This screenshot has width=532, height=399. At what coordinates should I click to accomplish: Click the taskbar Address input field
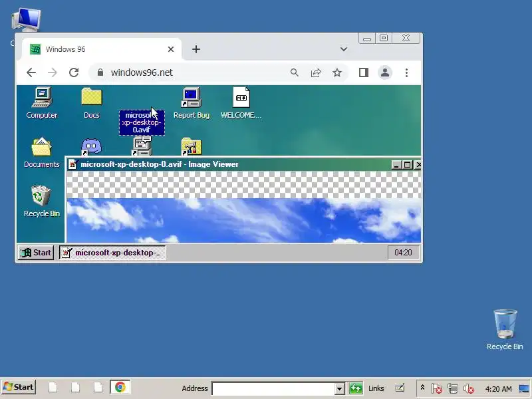coord(273,388)
